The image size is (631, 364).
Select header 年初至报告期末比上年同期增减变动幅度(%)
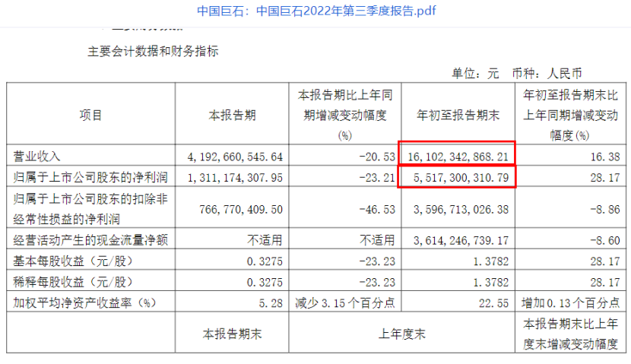[570, 115]
